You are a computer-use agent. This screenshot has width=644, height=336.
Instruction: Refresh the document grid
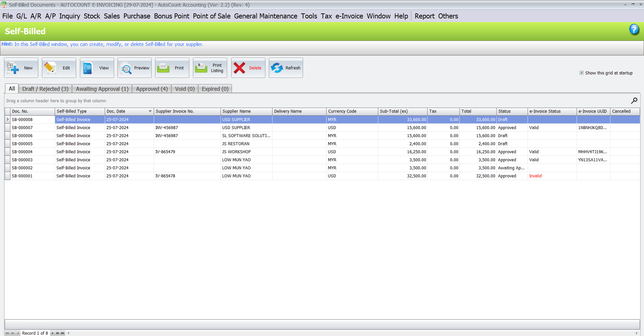coord(286,67)
